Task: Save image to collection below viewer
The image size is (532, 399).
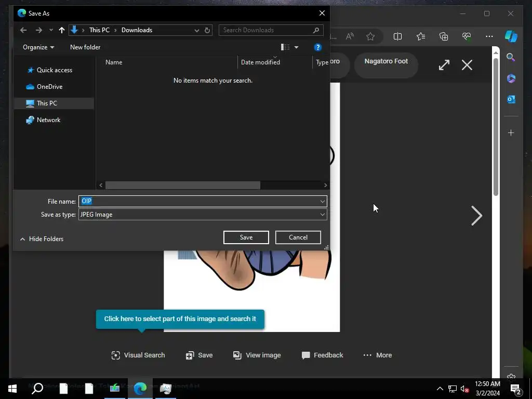Action: pyautogui.click(x=199, y=355)
